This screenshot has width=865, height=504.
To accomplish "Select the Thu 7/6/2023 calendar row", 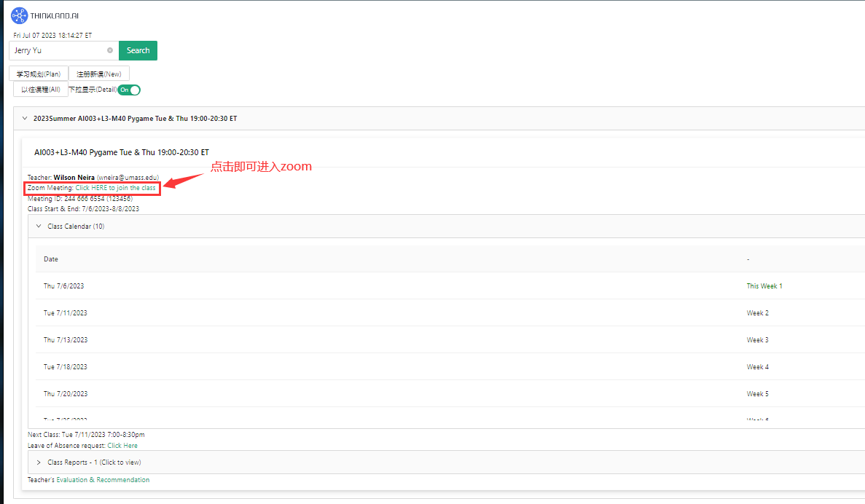I will click(x=64, y=286).
